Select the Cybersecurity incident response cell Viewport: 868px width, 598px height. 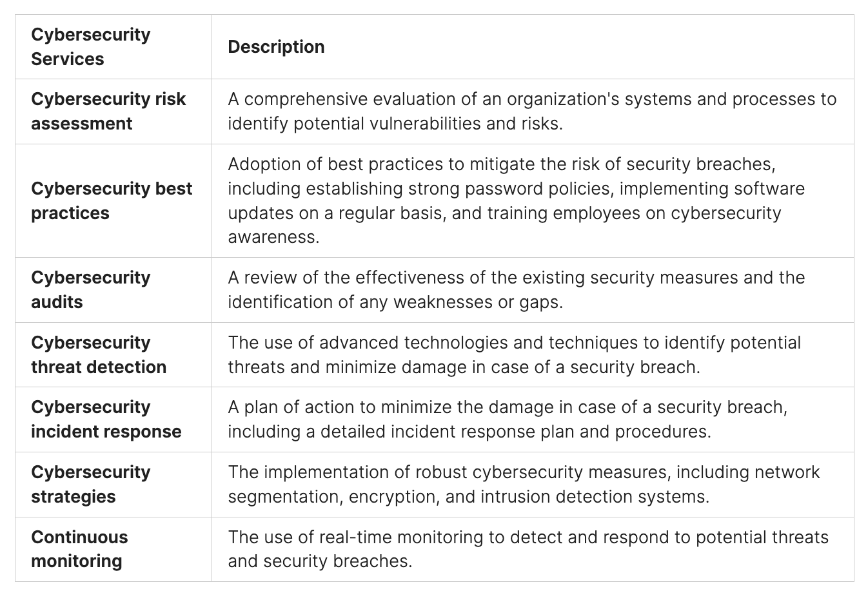106,419
